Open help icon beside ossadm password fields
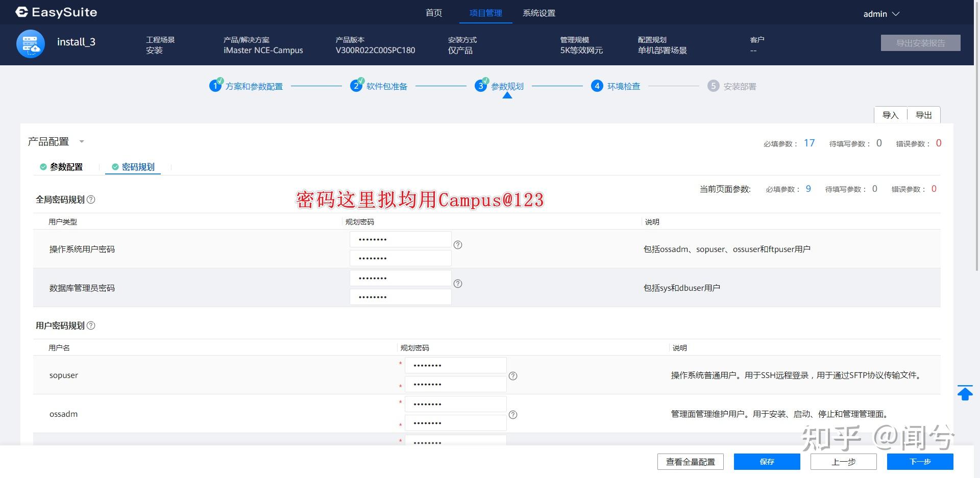The height and width of the screenshot is (478, 980). point(513,415)
